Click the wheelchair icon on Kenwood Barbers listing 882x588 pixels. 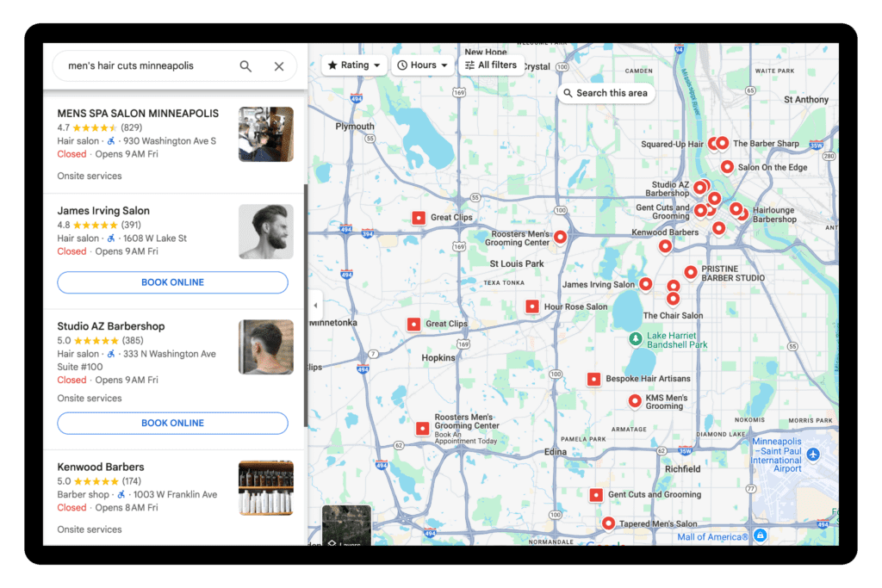[121, 495]
